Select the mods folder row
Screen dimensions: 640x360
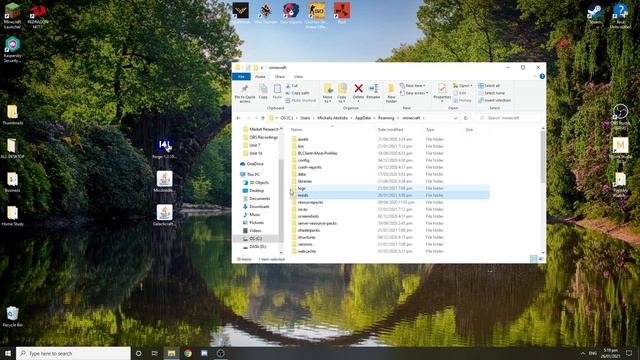390,195
